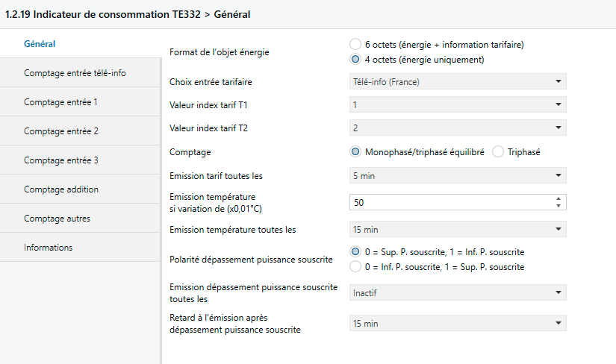Screen dimensions: 616x364
Task: Open Choix entrée tarifaire dropdown
Action: [458, 81]
